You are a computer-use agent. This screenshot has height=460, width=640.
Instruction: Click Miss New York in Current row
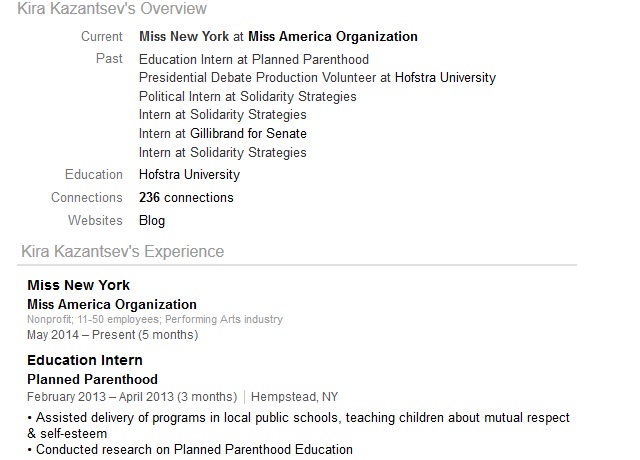tap(184, 36)
